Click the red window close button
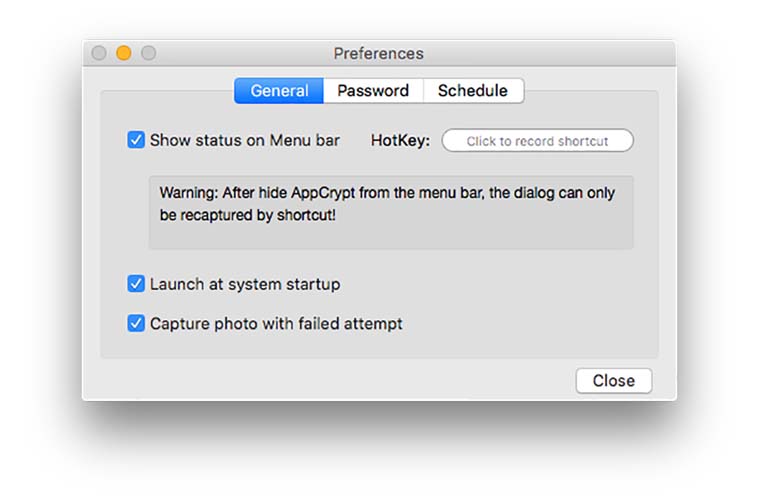The image size is (760, 500). coord(99,54)
